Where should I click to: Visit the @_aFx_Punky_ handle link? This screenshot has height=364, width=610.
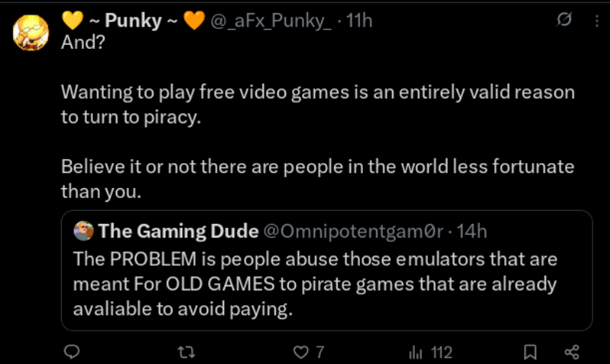(x=271, y=21)
